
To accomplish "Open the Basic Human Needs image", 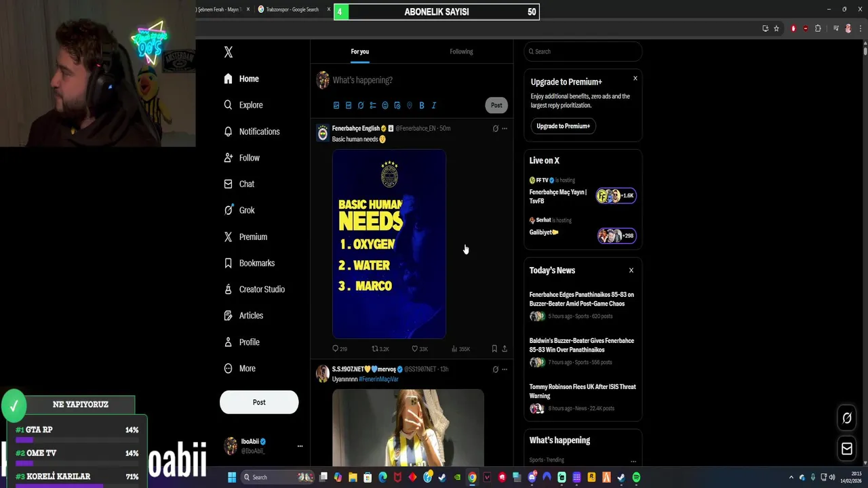I will pos(389,244).
